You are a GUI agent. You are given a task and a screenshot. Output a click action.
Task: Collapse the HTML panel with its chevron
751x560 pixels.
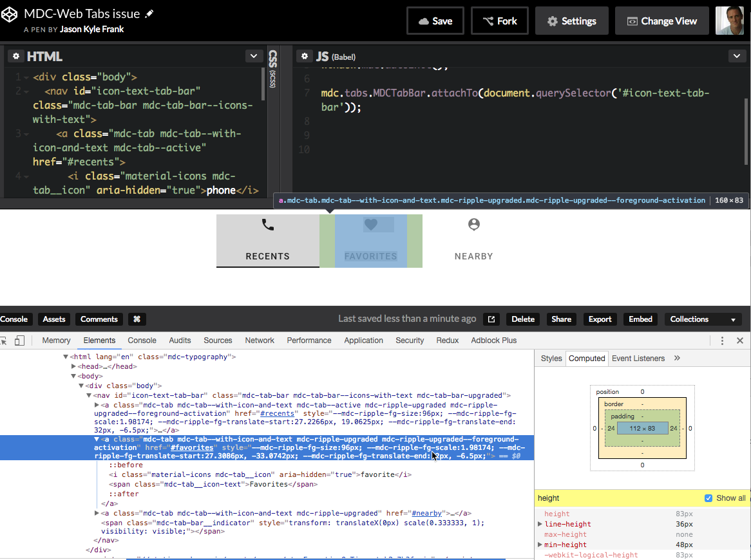[253, 56]
